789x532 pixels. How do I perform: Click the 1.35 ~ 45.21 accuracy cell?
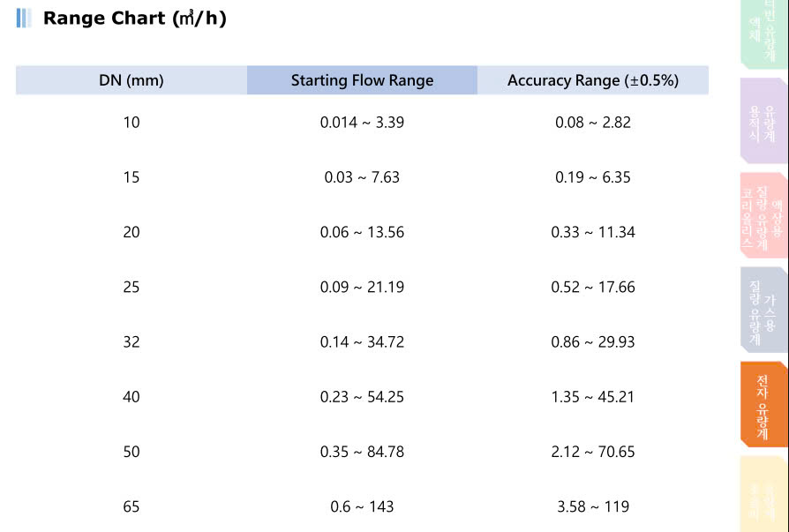tap(593, 397)
